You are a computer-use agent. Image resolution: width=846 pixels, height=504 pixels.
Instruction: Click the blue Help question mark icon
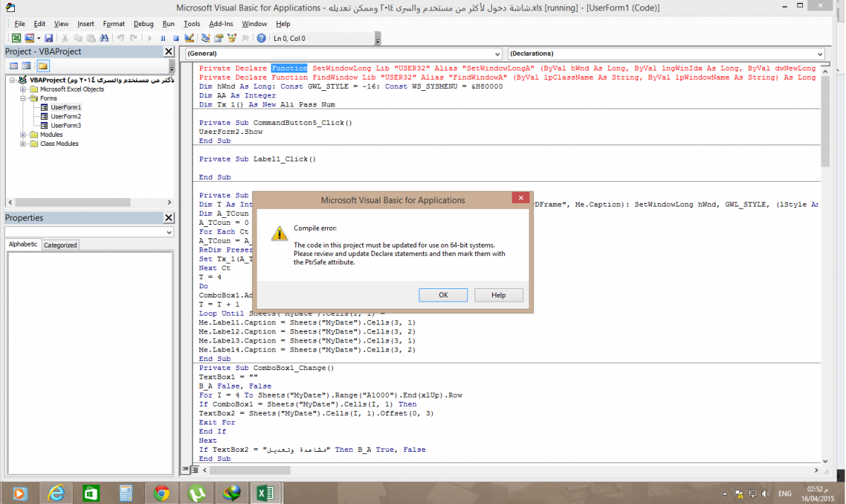click(262, 38)
